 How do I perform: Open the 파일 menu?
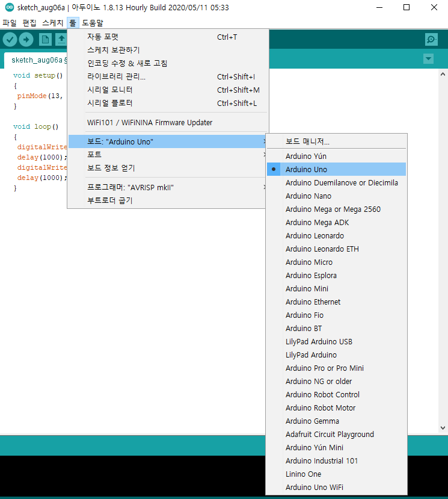(x=10, y=23)
